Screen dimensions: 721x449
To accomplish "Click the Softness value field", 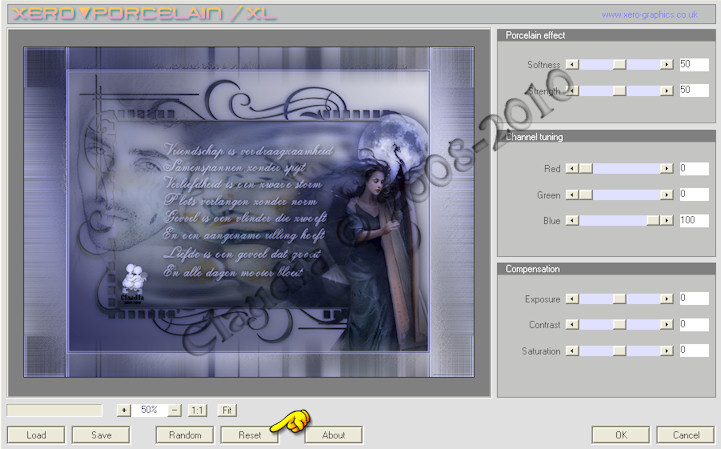I will (694, 64).
